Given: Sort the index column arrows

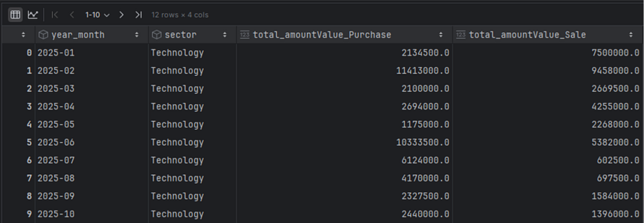Looking at the screenshot, I should [23, 35].
